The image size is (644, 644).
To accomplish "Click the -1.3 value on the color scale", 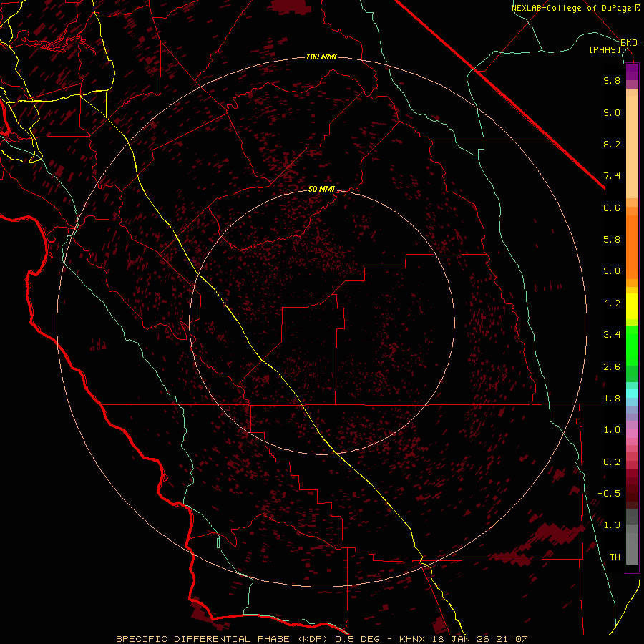I will pyautogui.click(x=609, y=525).
